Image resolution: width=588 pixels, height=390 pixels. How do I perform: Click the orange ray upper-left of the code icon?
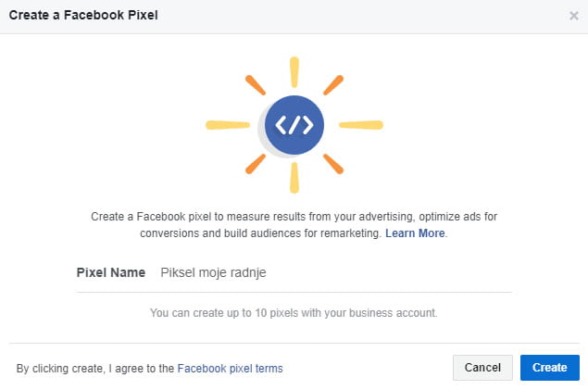[x=255, y=85]
